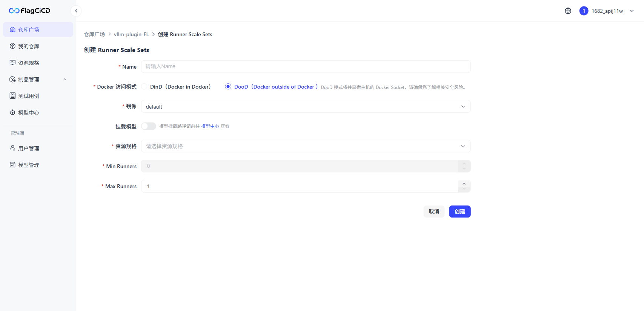Click the 我的仓库 cube icon
Viewport: 644px width, 311px height.
pyautogui.click(x=12, y=46)
